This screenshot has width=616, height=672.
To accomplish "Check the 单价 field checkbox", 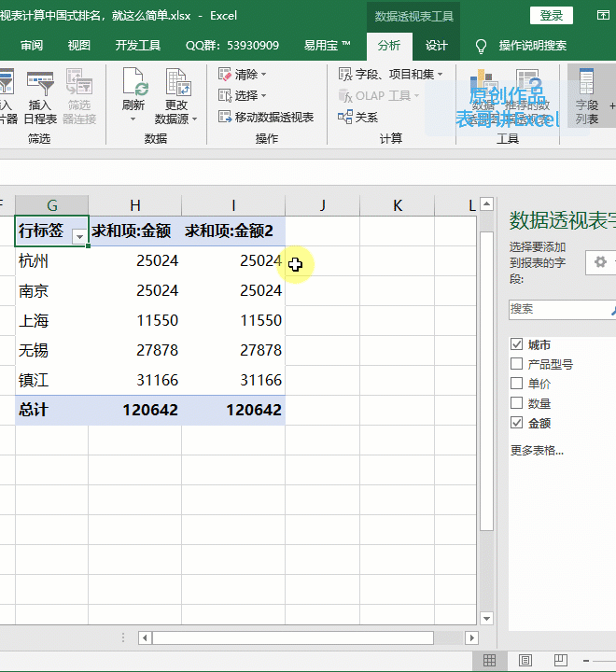I will (516, 384).
